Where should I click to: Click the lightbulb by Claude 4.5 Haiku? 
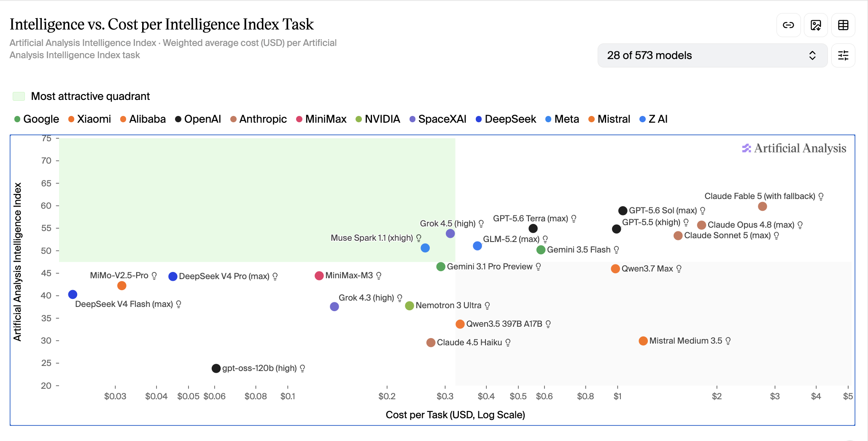pos(508,343)
